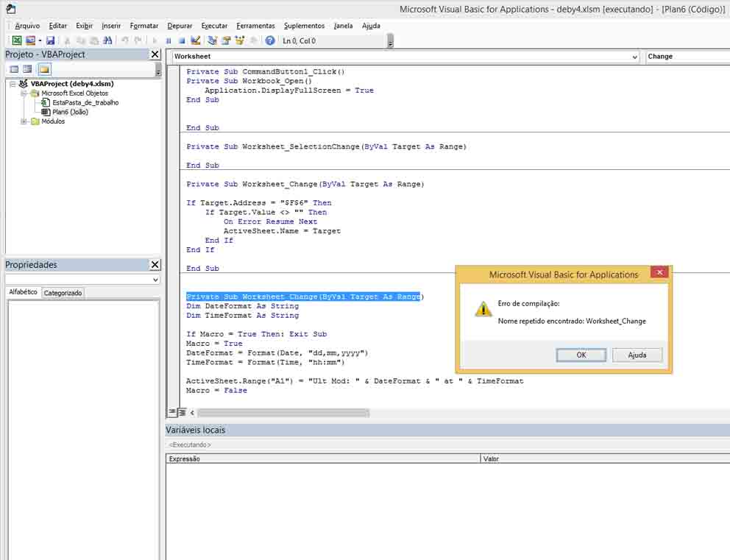Switch to the Alfabético tab
This screenshot has height=560, width=730.
point(23,292)
